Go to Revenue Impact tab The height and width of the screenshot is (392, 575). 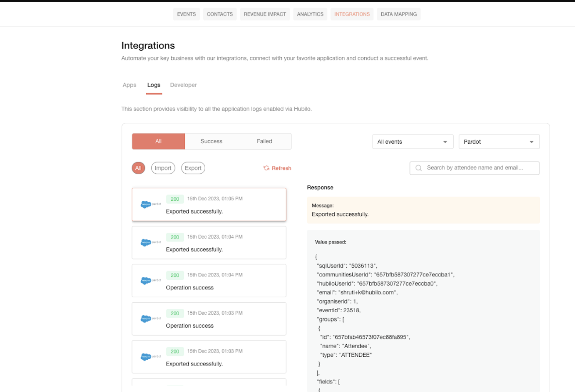[265, 14]
